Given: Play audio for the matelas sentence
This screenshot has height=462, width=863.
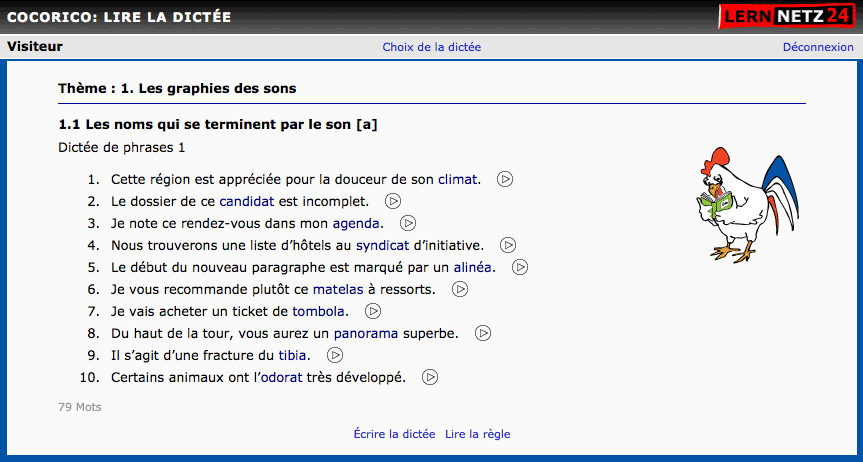Looking at the screenshot, I should click(x=460, y=289).
